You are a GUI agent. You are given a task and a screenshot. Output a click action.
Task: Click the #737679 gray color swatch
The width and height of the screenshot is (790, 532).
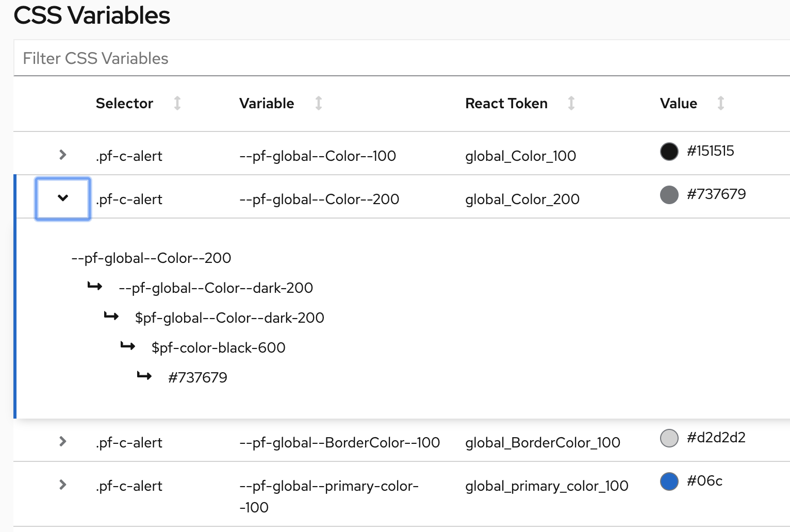point(669,195)
